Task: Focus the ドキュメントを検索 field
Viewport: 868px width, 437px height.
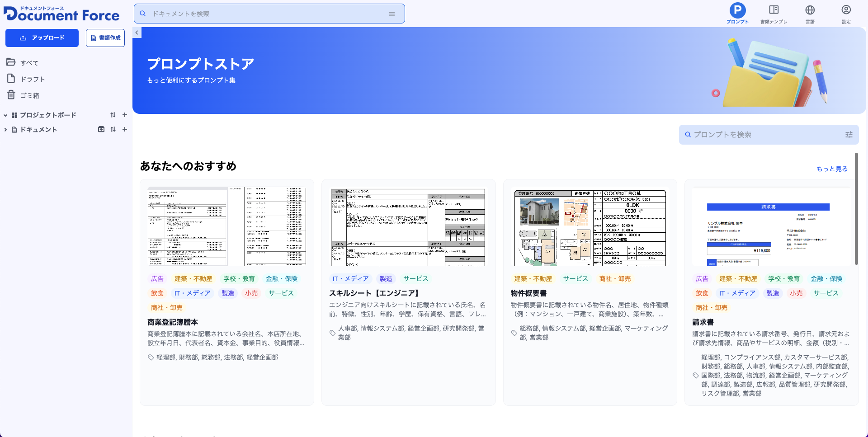Action: pos(269,14)
